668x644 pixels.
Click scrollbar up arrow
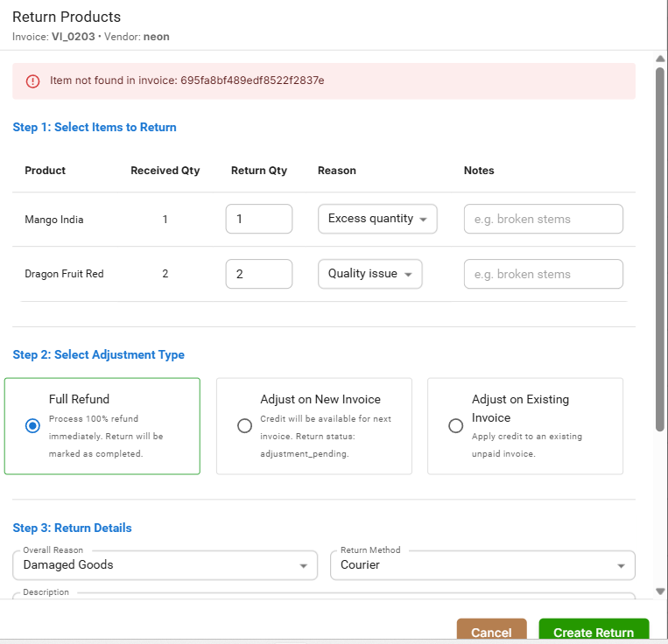pos(660,59)
